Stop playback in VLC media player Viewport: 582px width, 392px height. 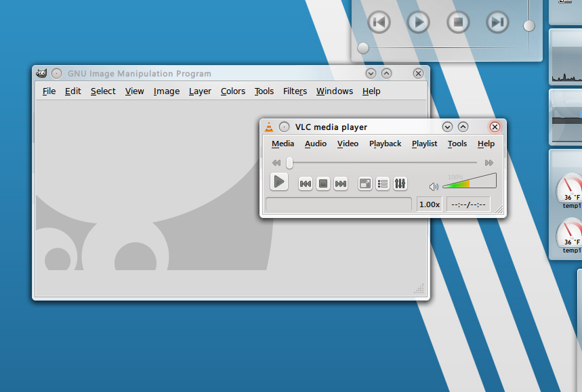323,183
